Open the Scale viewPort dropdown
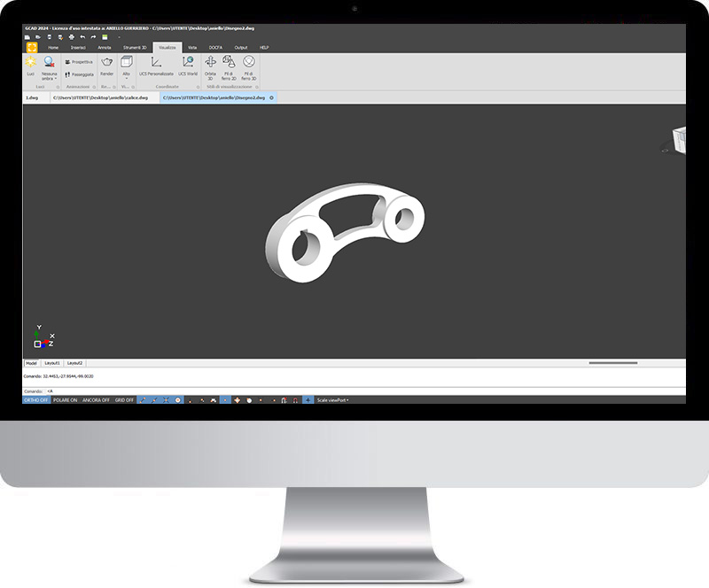This screenshot has width=709, height=588. (x=331, y=401)
